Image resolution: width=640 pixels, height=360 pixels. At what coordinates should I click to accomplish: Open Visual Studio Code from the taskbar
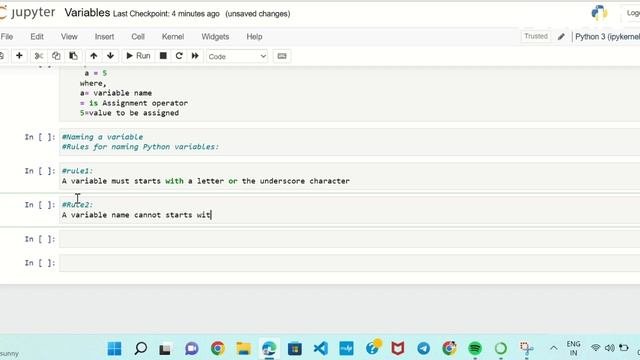click(321, 349)
